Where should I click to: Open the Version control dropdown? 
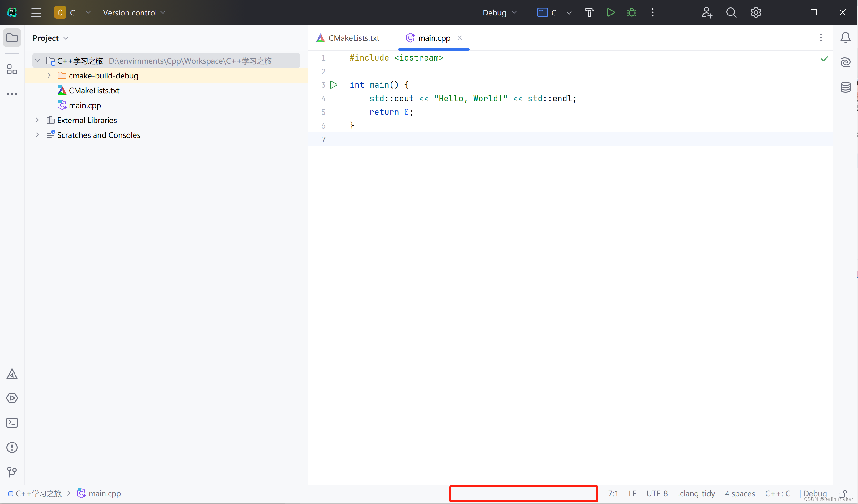134,13
